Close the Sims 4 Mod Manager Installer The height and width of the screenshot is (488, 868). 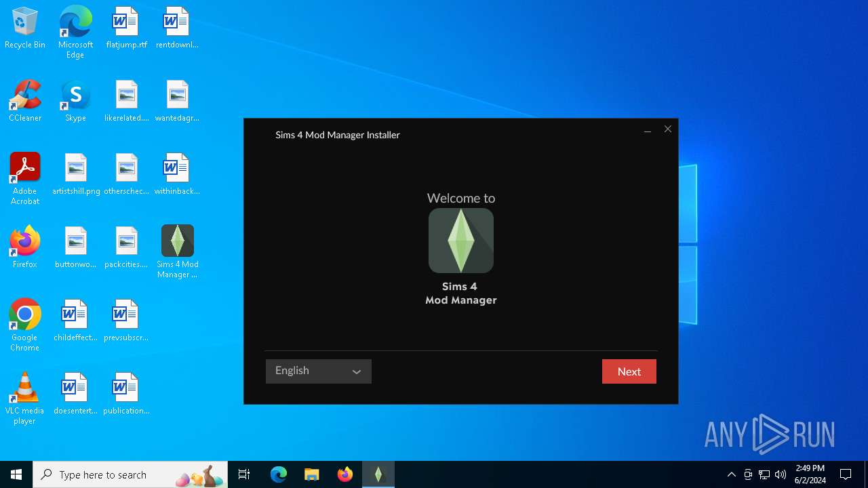tap(668, 129)
